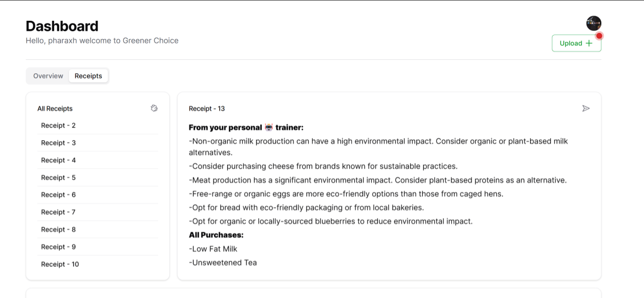
Task: Click the robot emoji in trainer heading
Action: 268,128
